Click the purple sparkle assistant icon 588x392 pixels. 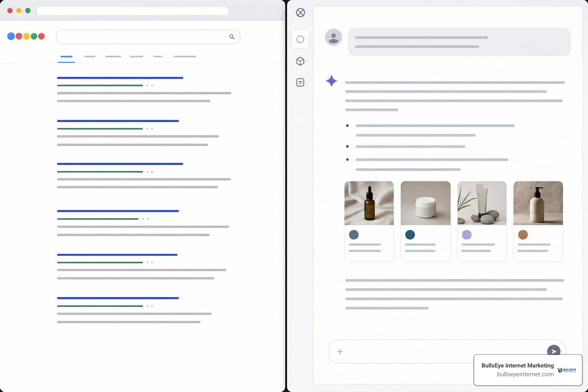(332, 81)
